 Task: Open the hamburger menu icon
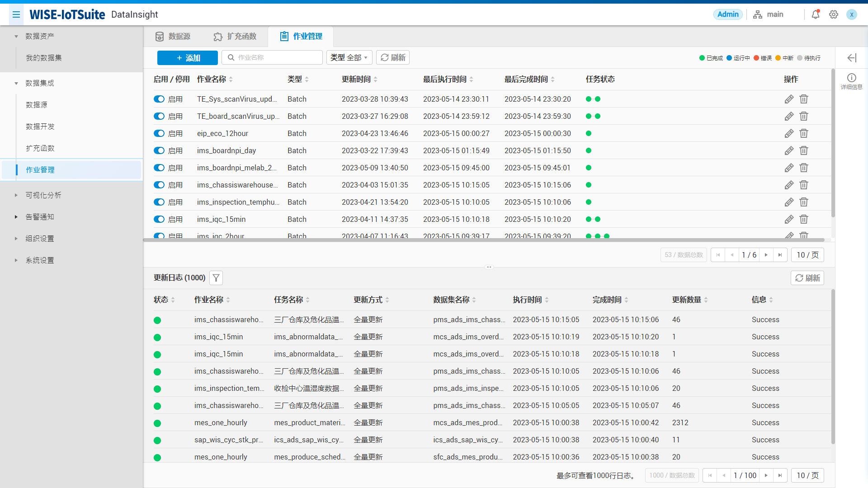click(x=16, y=14)
